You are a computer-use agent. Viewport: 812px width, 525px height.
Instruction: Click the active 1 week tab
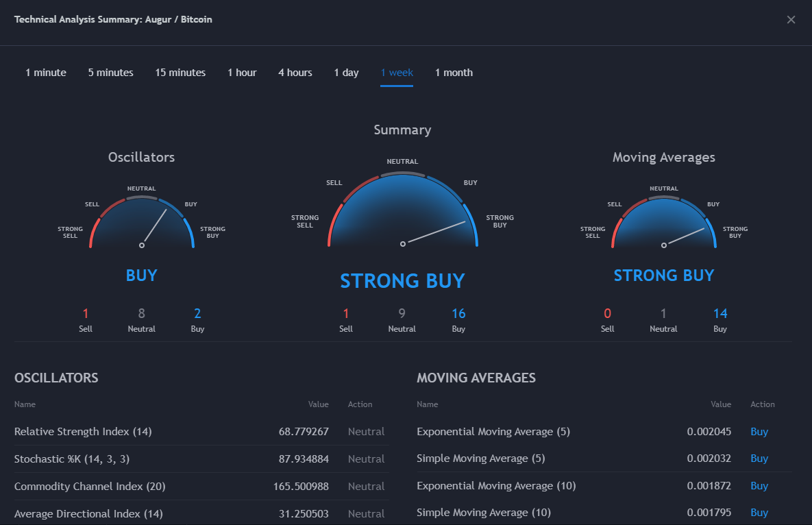coord(397,73)
